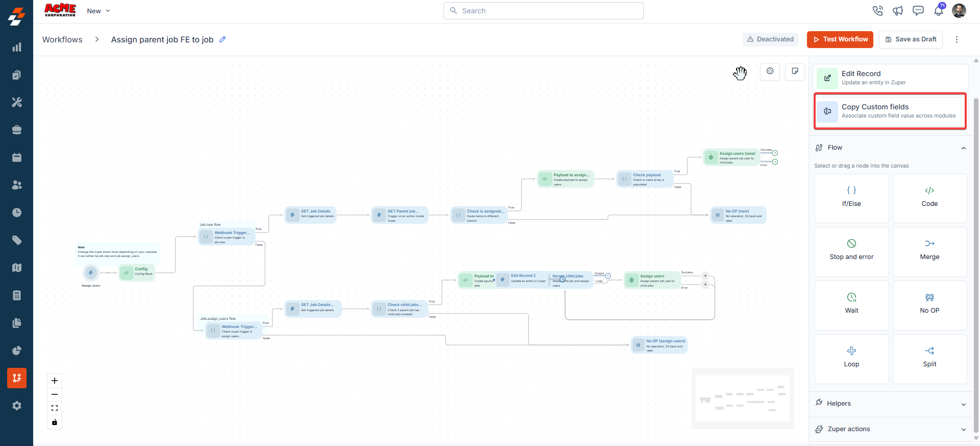Select the Edit Record 2 node

coord(523,279)
